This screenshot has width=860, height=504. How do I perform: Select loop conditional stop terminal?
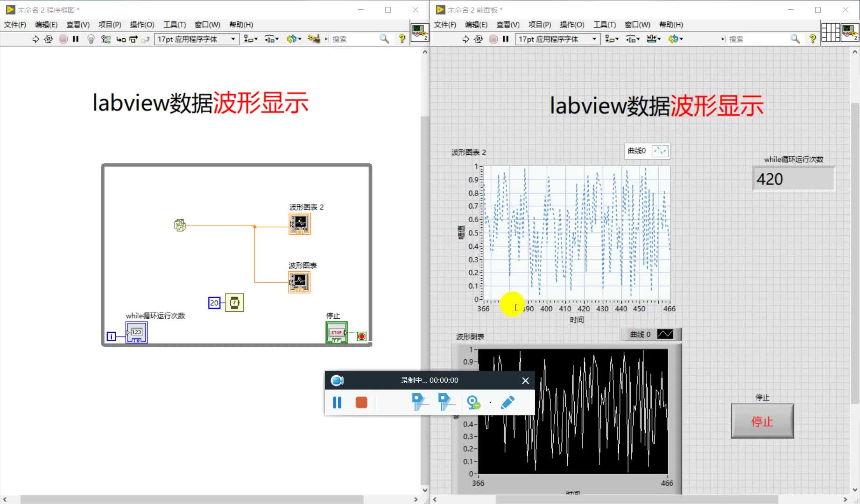click(362, 336)
